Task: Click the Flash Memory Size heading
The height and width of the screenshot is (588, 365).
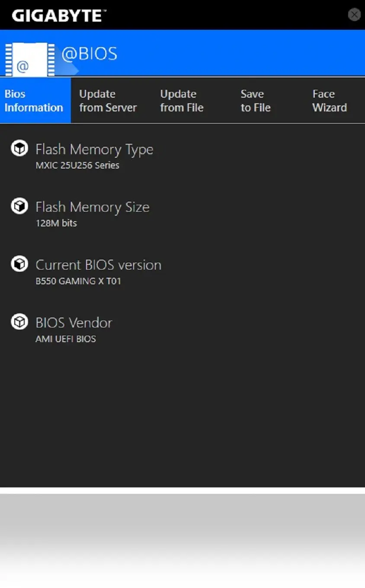Action: tap(93, 207)
